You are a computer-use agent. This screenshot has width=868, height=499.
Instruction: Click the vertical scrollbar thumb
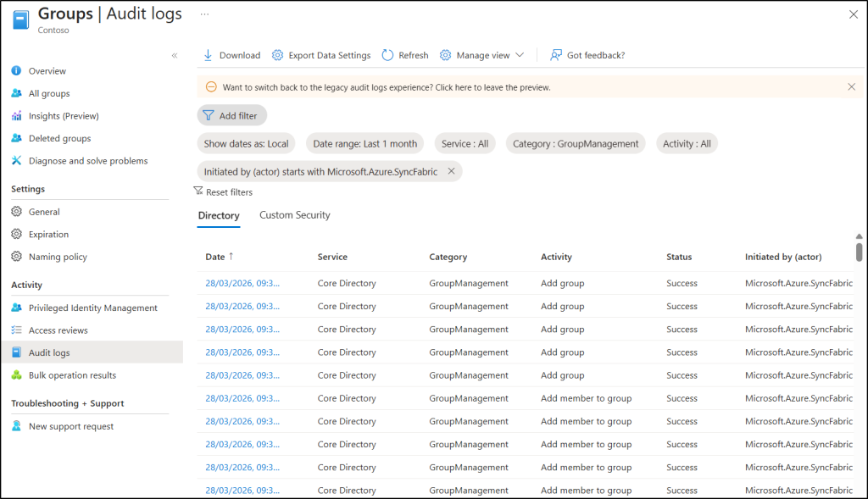859,252
